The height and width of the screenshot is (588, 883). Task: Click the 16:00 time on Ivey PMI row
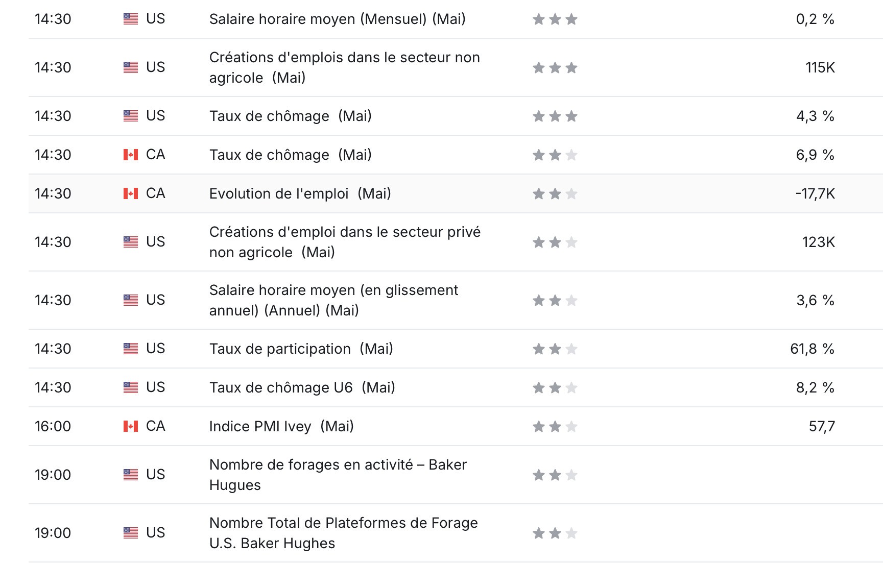pos(53,427)
